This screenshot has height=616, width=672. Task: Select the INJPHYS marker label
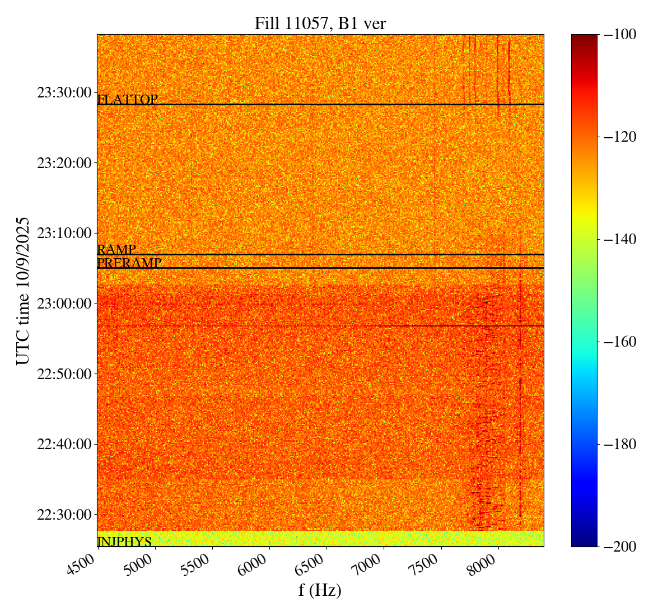(124, 542)
